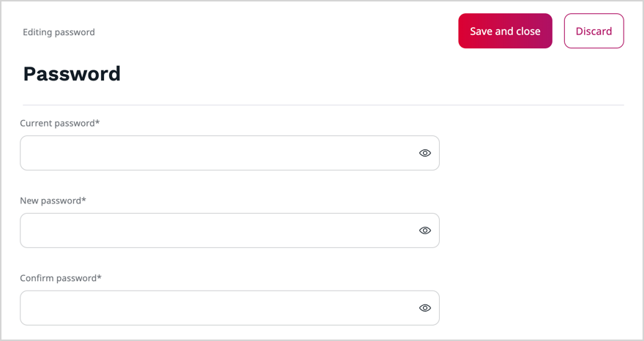The image size is (644, 341).
Task: Click the "Current password*" label
Action: [59, 123]
